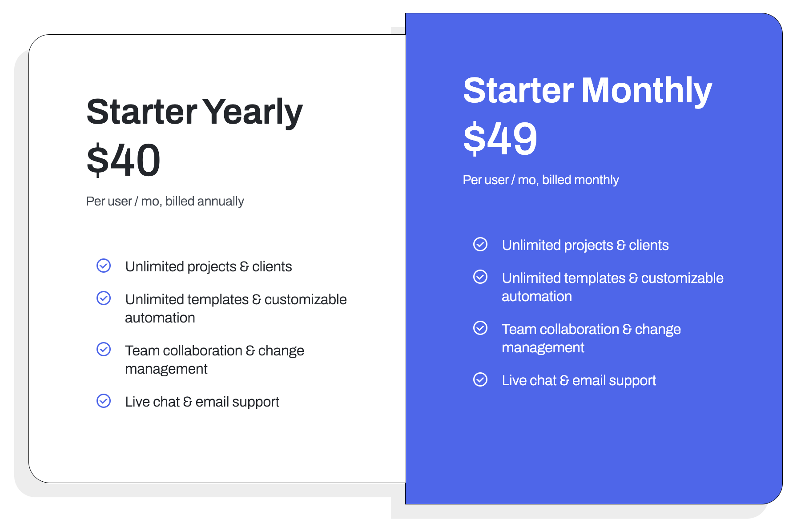The image size is (805, 532).
Task: Click checkmark icon beside yearly Live chat
Action: 104,401
